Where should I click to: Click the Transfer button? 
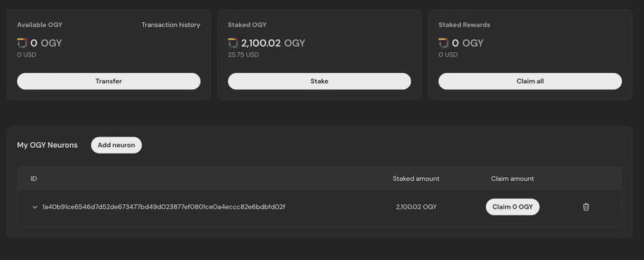pyautogui.click(x=109, y=81)
